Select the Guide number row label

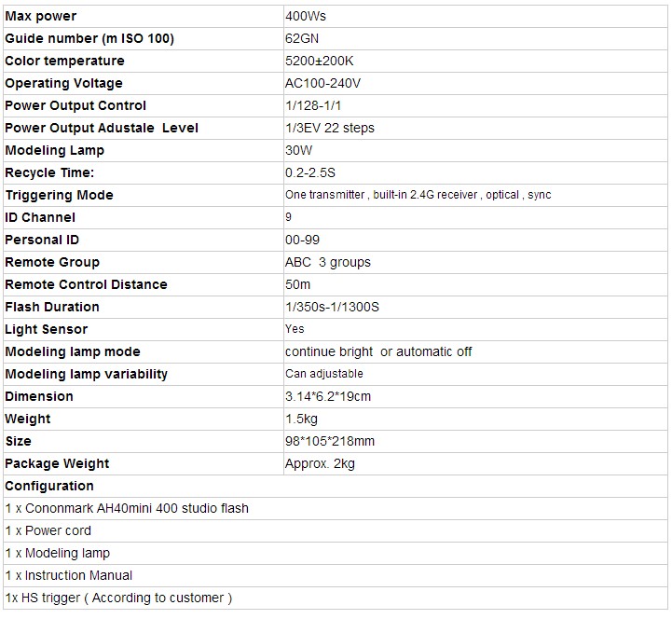[x=89, y=38]
